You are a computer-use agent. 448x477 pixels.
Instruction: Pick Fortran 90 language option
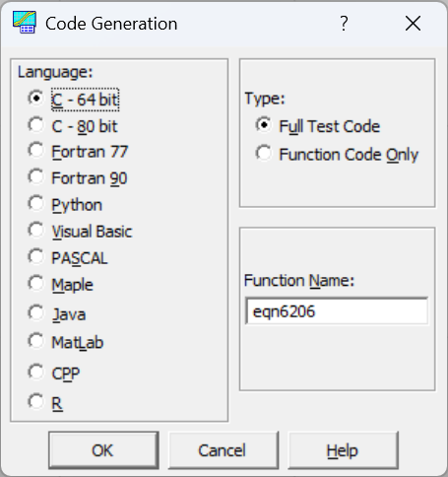coord(78,178)
